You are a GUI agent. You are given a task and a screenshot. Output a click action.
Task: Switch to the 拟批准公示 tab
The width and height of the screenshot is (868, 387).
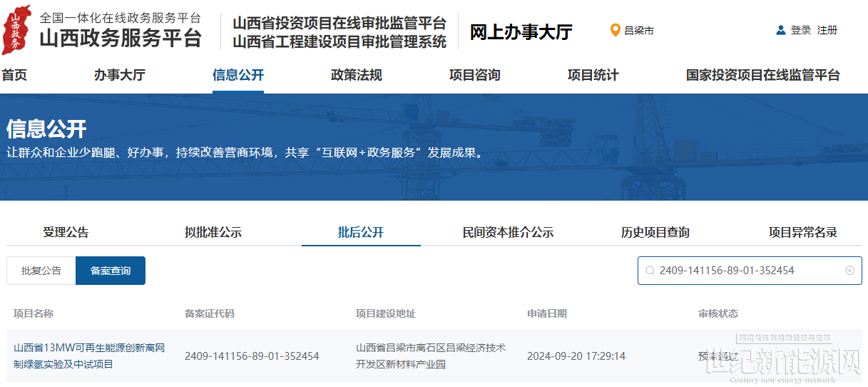(213, 232)
